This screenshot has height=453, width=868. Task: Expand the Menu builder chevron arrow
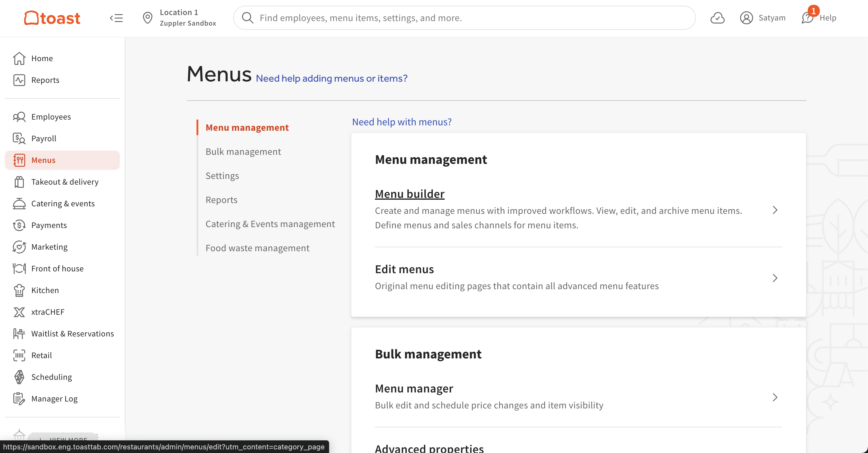[775, 210]
